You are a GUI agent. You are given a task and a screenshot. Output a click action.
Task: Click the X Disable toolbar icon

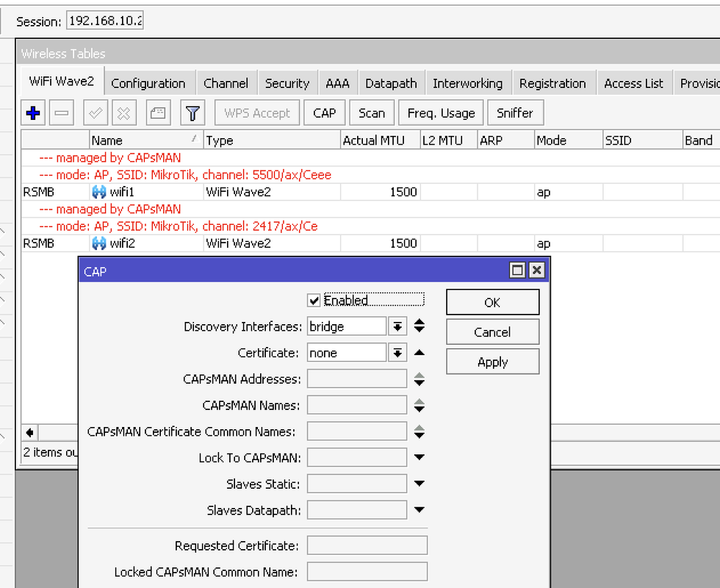click(124, 112)
